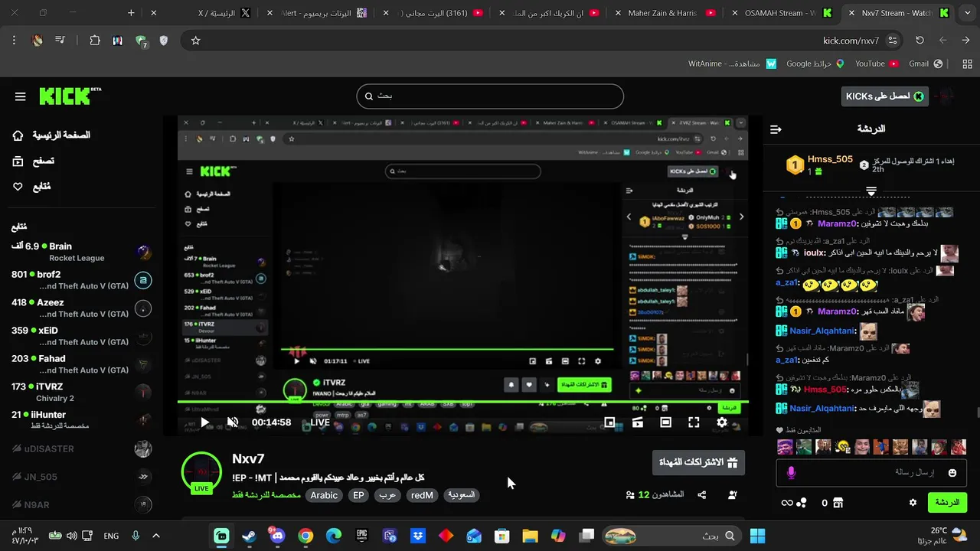Expand the leaderboard banner chevron

tap(871, 190)
